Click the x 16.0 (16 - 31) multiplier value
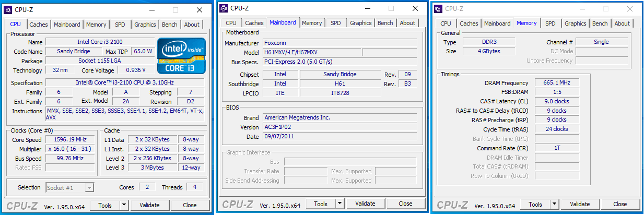The height and width of the screenshot is (215, 644). click(x=69, y=149)
